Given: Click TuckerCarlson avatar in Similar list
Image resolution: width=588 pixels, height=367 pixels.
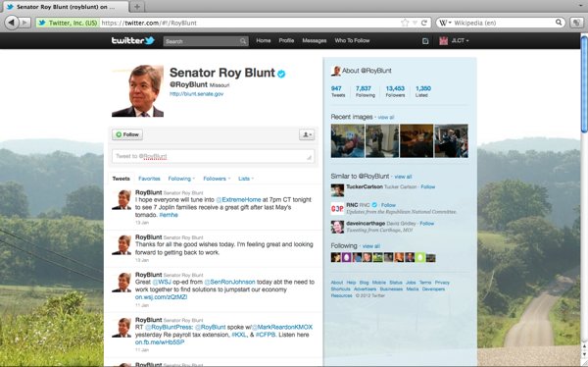Looking at the screenshot, I should click(x=337, y=190).
